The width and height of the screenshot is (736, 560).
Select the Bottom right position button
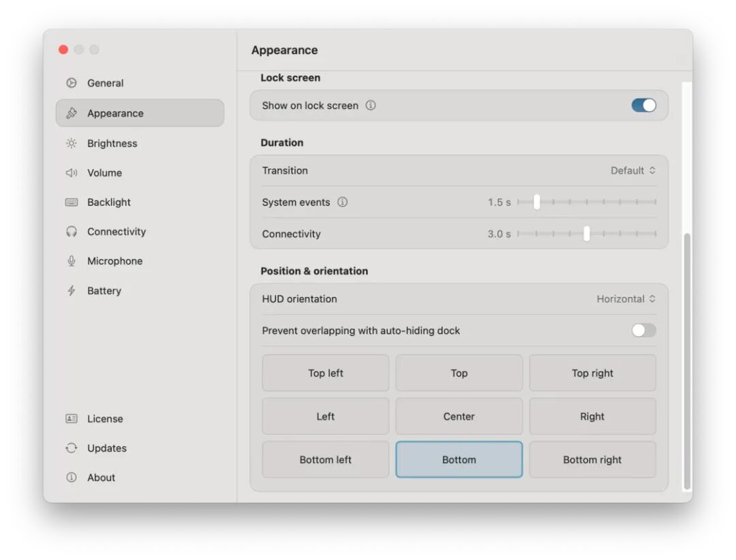pyautogui.click(x=592, y=460)
